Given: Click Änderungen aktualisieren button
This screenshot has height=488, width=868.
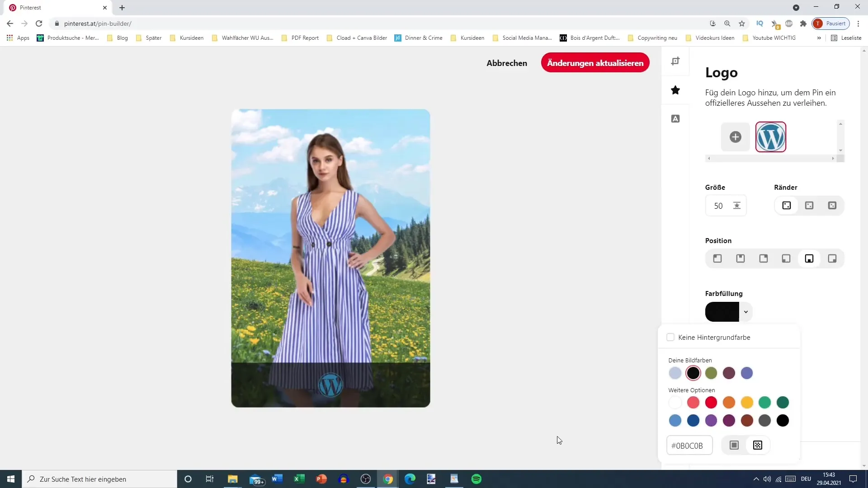Looking at the screenshot, I should point(595,63).
